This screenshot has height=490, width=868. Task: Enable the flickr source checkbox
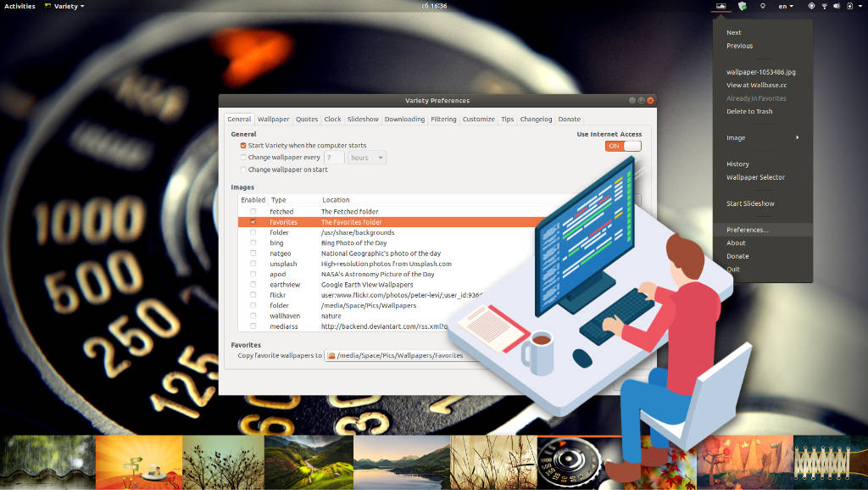click(x=253, y=295)
